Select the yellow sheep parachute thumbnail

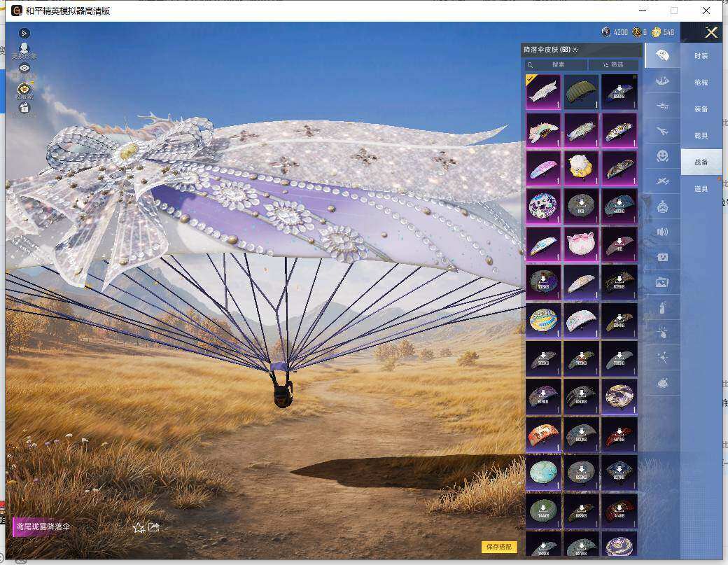tap(581, 167)
